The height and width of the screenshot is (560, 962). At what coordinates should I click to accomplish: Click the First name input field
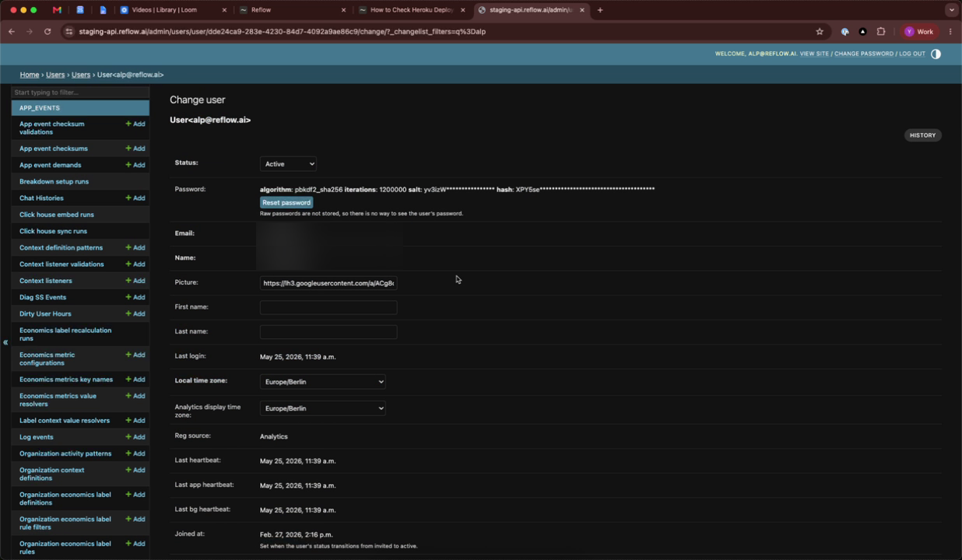pyautogui.click(x=328, y=308)
